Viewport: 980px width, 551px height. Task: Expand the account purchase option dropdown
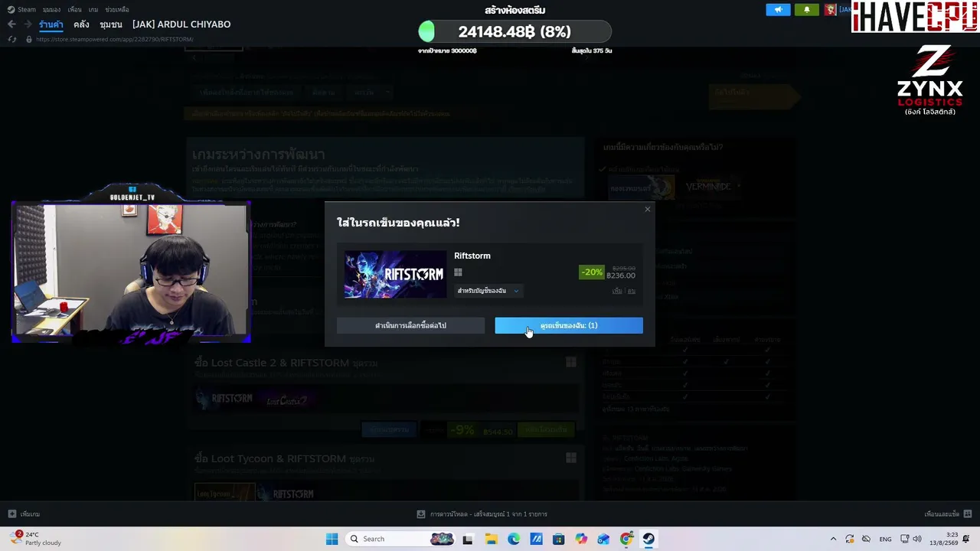(488, 291)
